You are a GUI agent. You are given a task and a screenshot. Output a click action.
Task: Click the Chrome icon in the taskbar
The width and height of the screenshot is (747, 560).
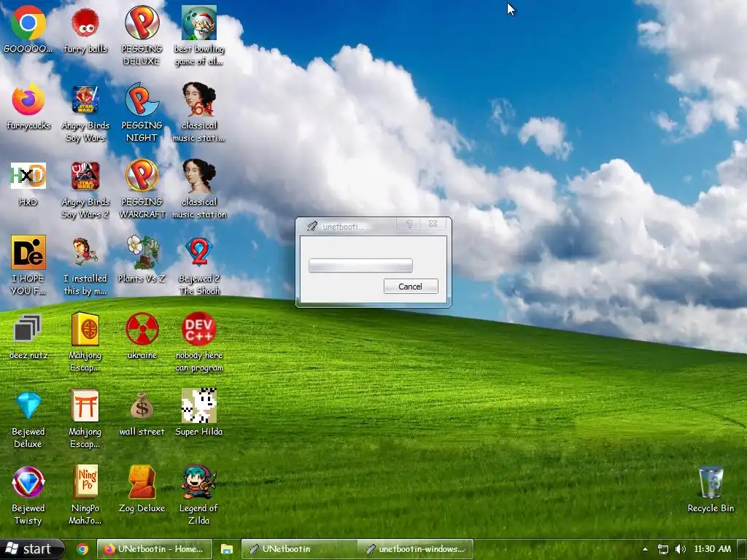click(82, 549)
